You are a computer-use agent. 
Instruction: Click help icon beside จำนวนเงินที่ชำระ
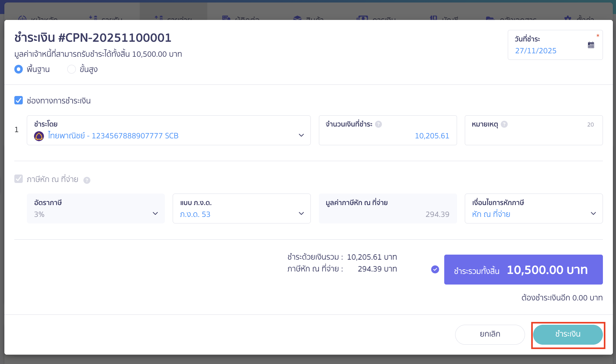coord(378,124)
